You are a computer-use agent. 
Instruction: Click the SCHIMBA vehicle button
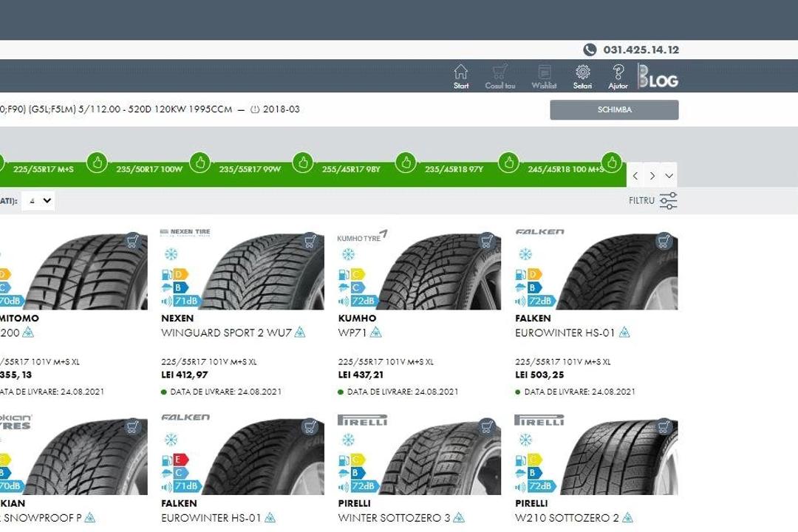tap(614, 109)
